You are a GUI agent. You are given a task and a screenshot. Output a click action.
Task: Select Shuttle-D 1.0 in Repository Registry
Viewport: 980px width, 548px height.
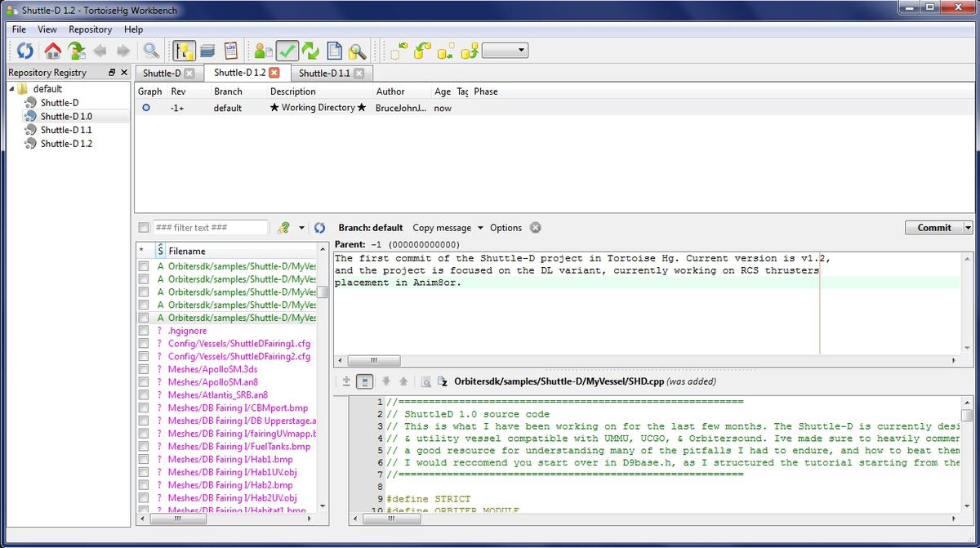pos(65,116)
